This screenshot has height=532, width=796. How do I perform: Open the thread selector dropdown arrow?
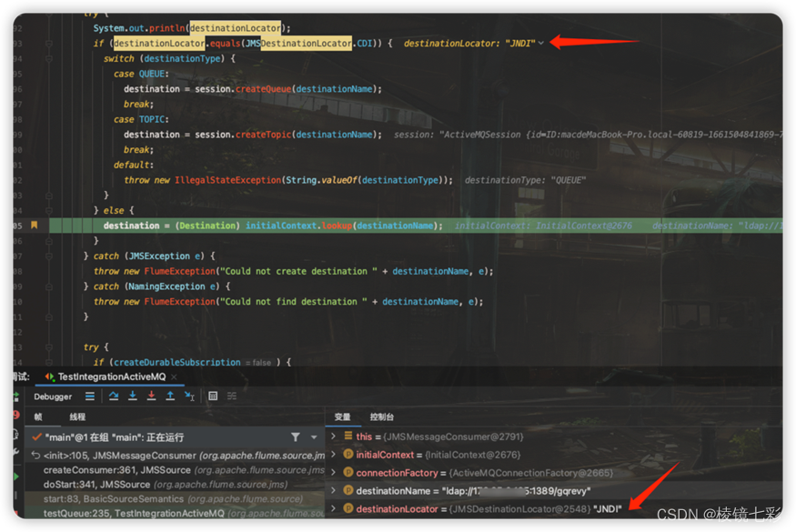click(x=314, y=437)
